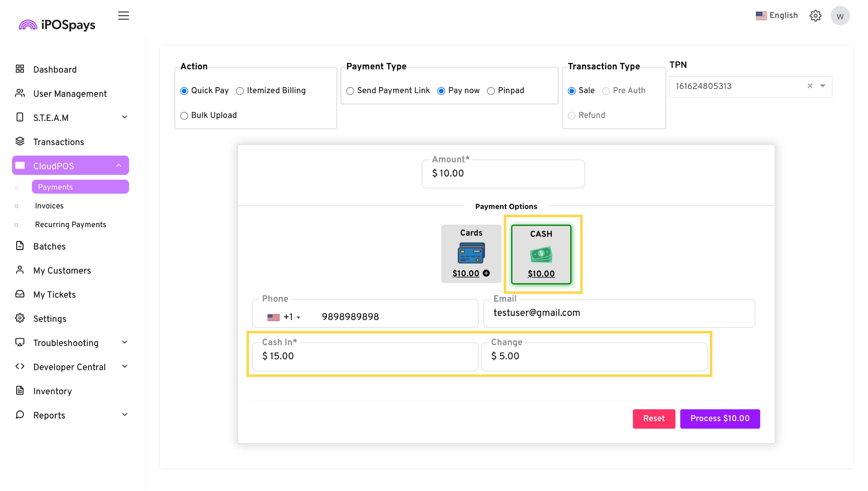
Task: Click the S.T.E.A.M device icon
Action: click(x=20, y=117)
